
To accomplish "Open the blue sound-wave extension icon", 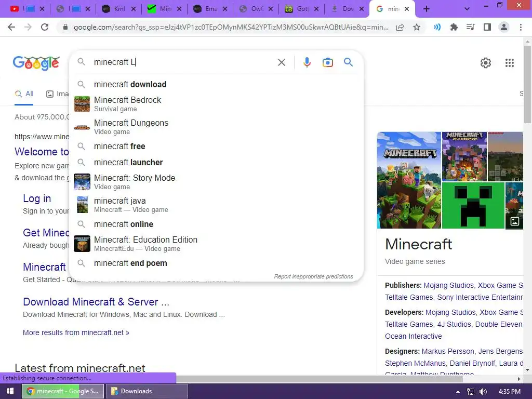I will 437,27.
